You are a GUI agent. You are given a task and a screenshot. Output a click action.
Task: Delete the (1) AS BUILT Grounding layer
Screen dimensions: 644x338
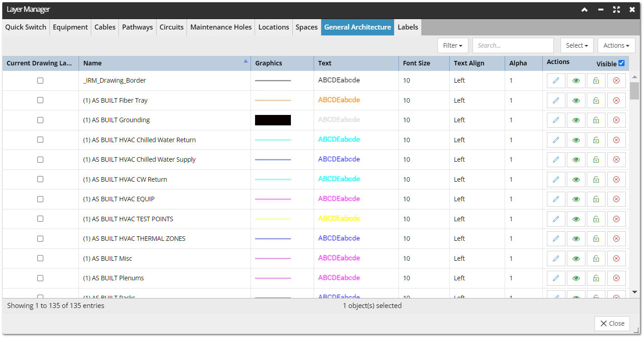coord(616,120)
